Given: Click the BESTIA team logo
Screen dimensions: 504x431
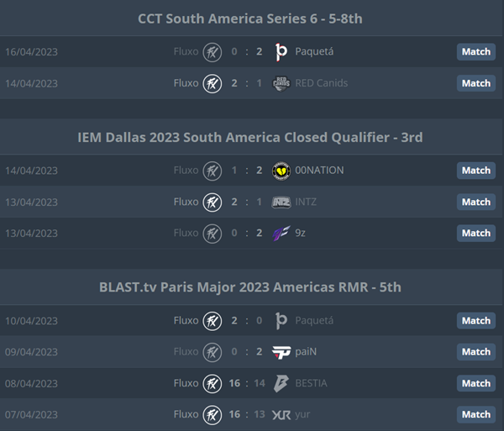Looking at the screenshot, I should pos(281,383).
